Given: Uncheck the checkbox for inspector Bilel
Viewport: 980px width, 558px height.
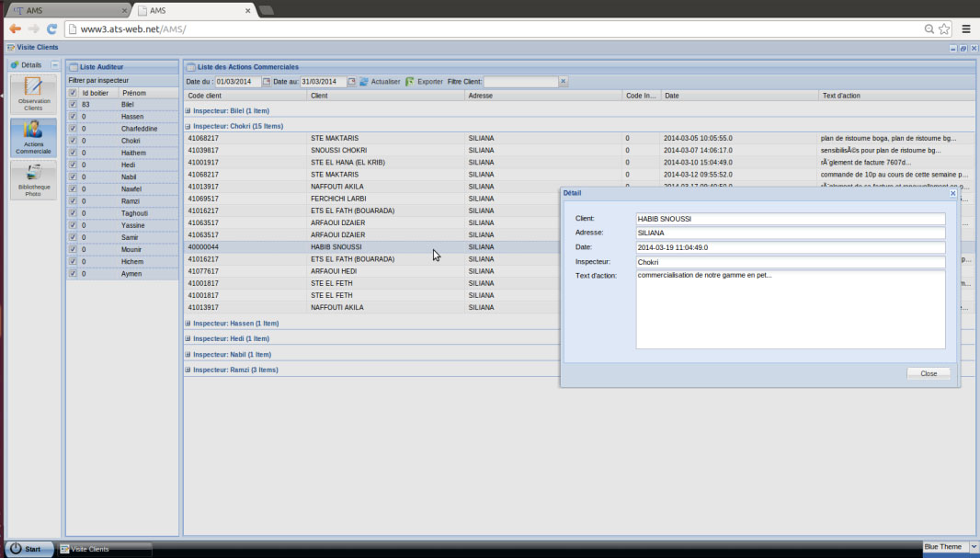Looking at the screenshot, I should click(x=73, y=105).
